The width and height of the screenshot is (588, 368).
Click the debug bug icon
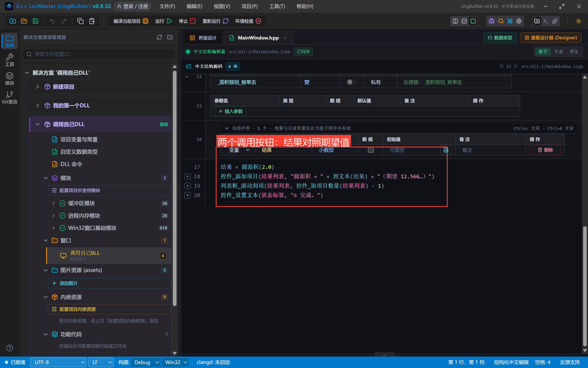click(x=491, y=21)
